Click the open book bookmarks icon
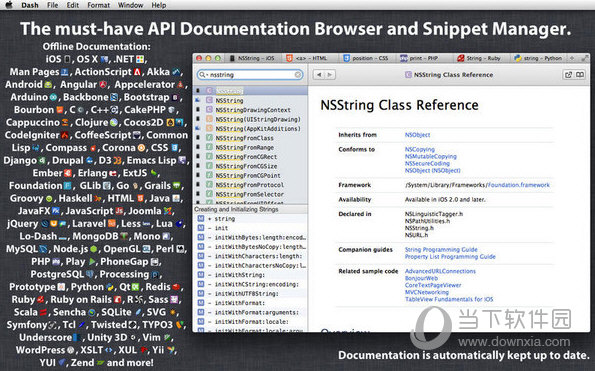Screen dimensions: 595x371 [580, 75]
